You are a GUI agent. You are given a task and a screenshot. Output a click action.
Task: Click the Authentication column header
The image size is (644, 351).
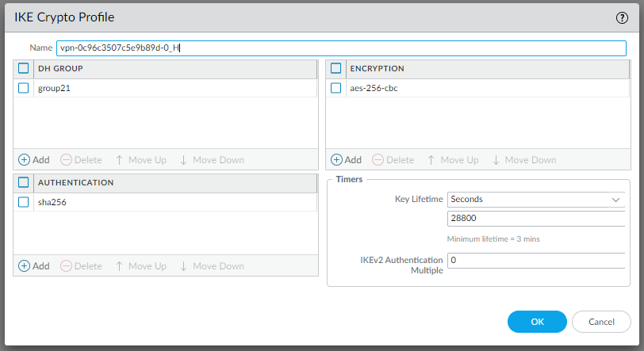click(75, 182)
